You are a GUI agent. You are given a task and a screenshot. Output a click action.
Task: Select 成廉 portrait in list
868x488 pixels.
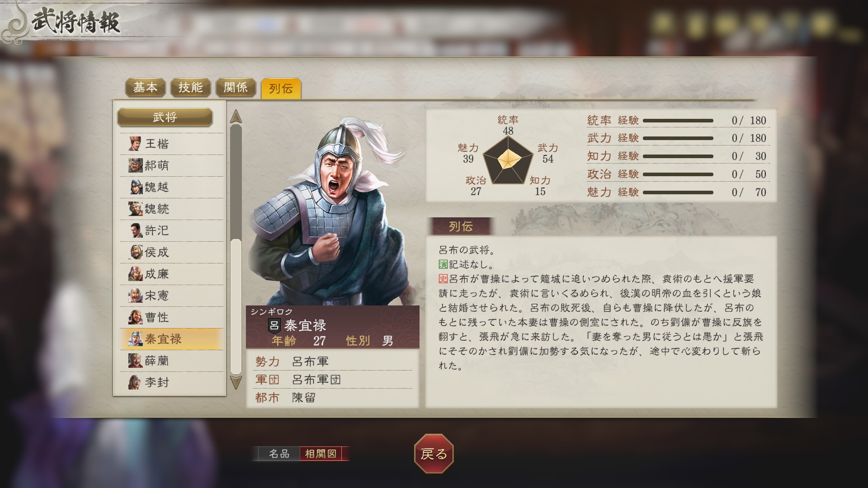(135, 274)
